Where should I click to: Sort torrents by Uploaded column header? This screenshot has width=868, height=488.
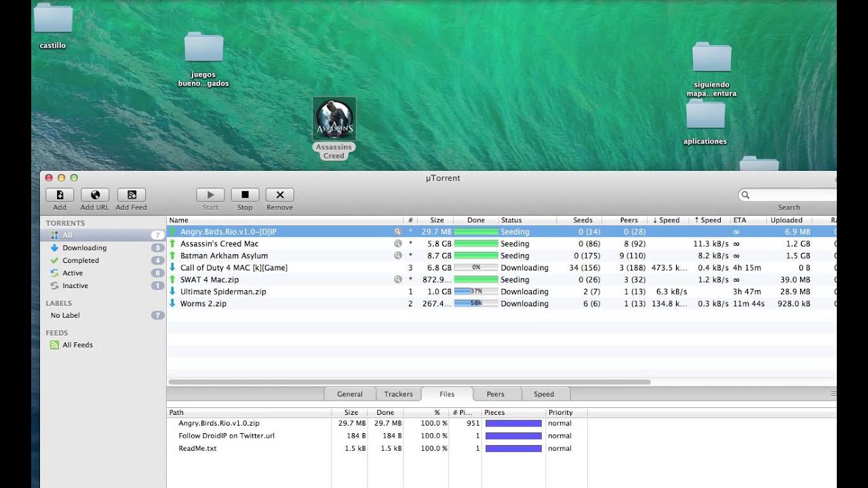coord(789,220)
